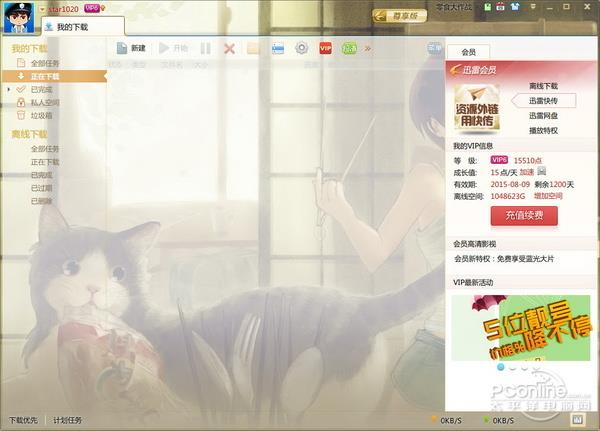This screenshot has width=600, height=431.
Task: Select 全部任务 under 我的下载
Action: (45, 63)
